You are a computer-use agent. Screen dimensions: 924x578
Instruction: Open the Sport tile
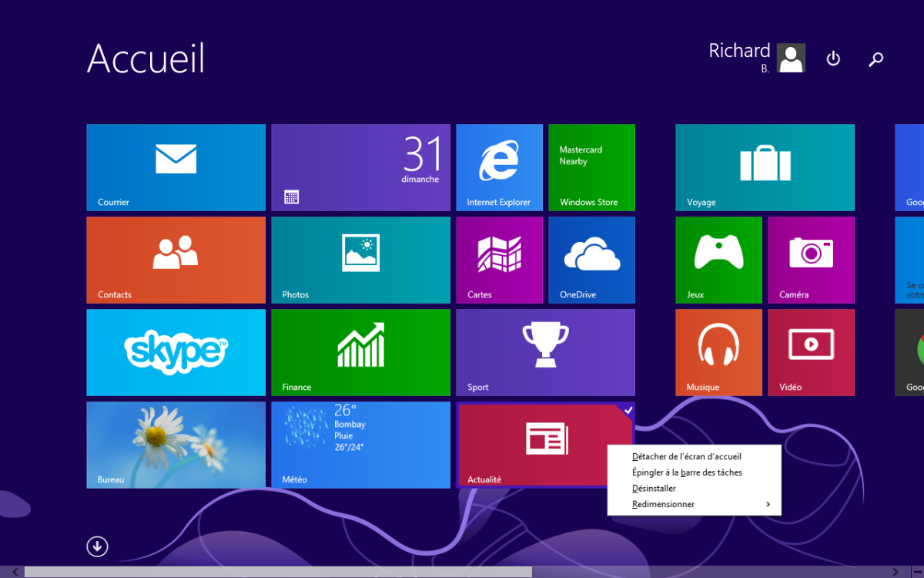(x=546, y=352)
